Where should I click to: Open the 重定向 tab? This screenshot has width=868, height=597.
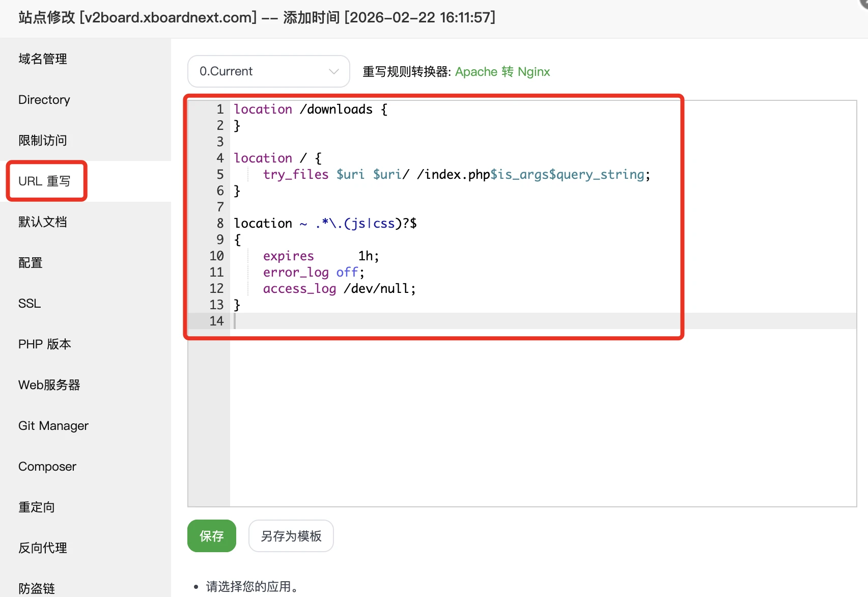[37, 507]
